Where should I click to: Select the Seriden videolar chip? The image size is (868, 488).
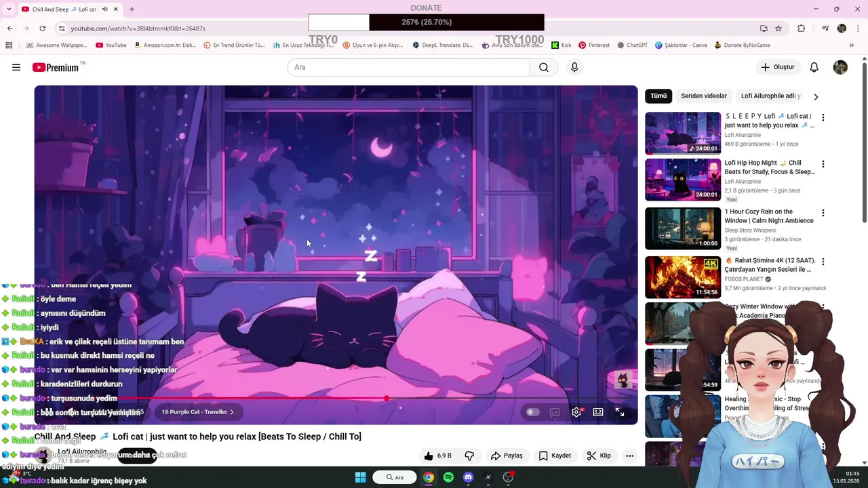pyautogui.click(x=704, y=96)
